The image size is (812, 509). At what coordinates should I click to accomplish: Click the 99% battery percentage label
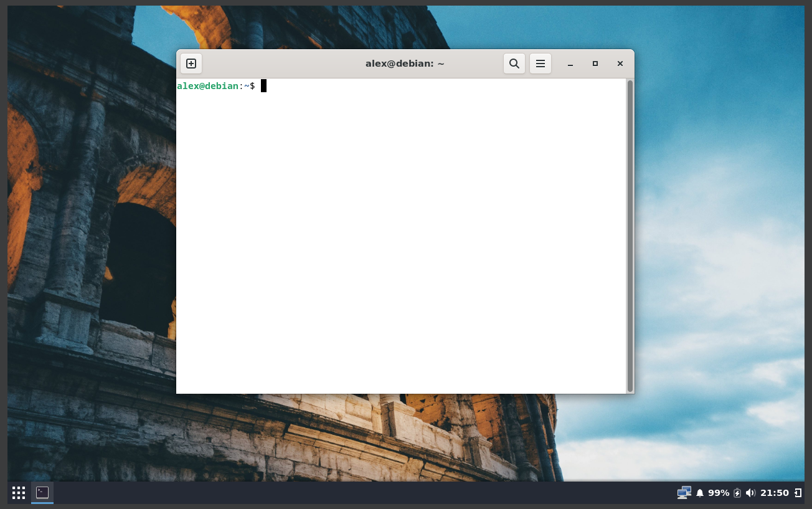point(719,492)
